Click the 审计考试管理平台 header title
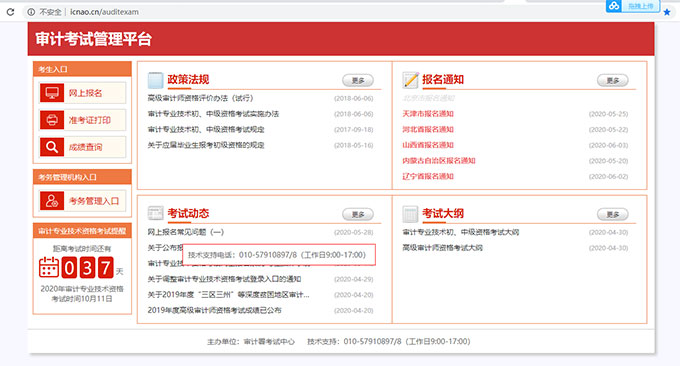Image resolution: width=680 pixels, height=366 pixels. click(x=94, y=39)
